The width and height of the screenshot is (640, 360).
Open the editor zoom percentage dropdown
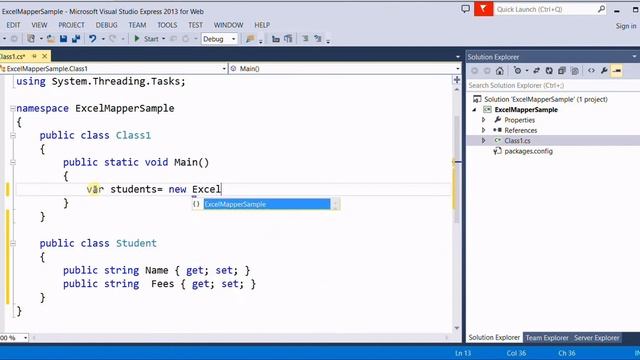25,338
